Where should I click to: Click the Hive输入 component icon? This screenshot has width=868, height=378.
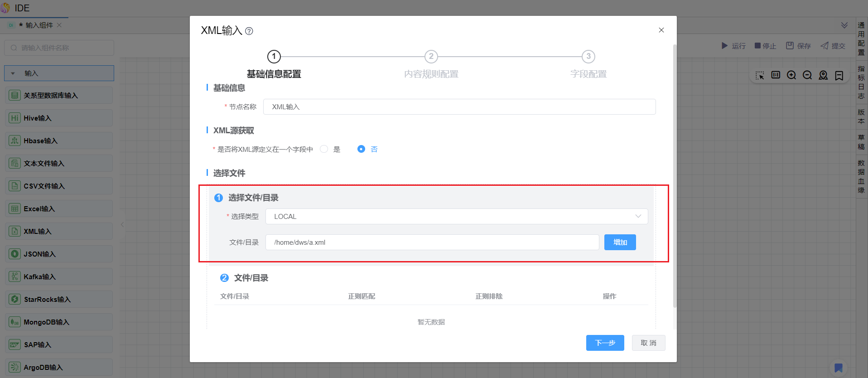[x=15, y=118]
